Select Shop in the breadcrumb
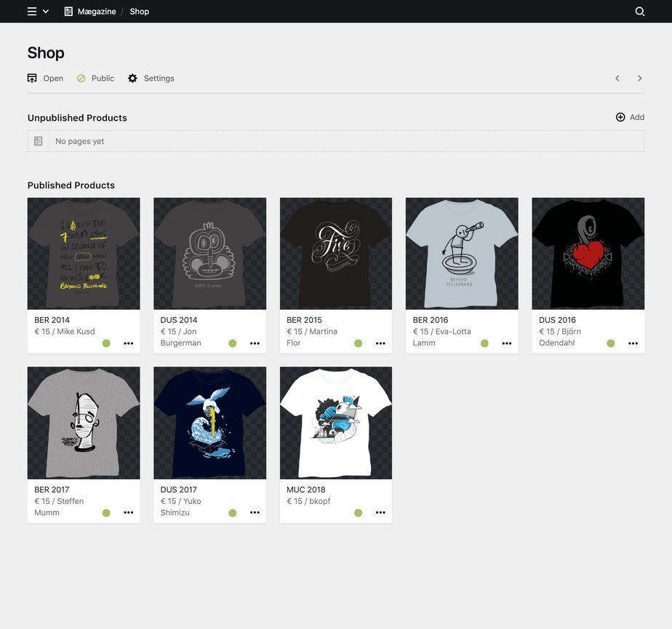The width and height of the screenshot is (672, 629). (x=140, y=12)
